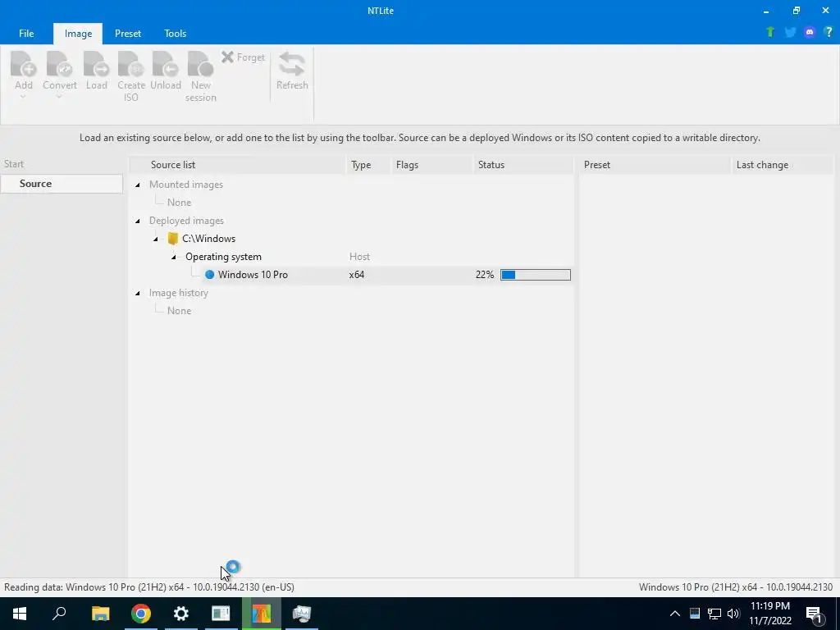The width and height of the screenshot is (840, 630).
Task: Click the Load image icon
Action: (x=97, y=64)
